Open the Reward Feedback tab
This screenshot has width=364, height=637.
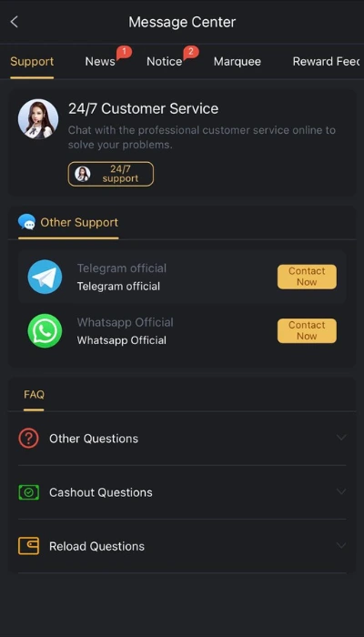click(x=326, y=62)
